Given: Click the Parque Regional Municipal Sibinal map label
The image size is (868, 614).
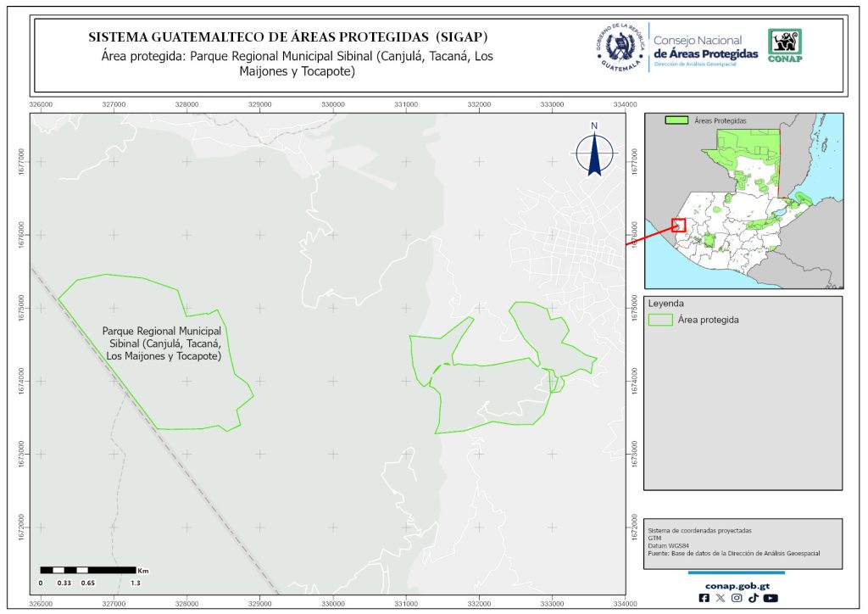Looking at the screenshot, I should coord(163,343).
